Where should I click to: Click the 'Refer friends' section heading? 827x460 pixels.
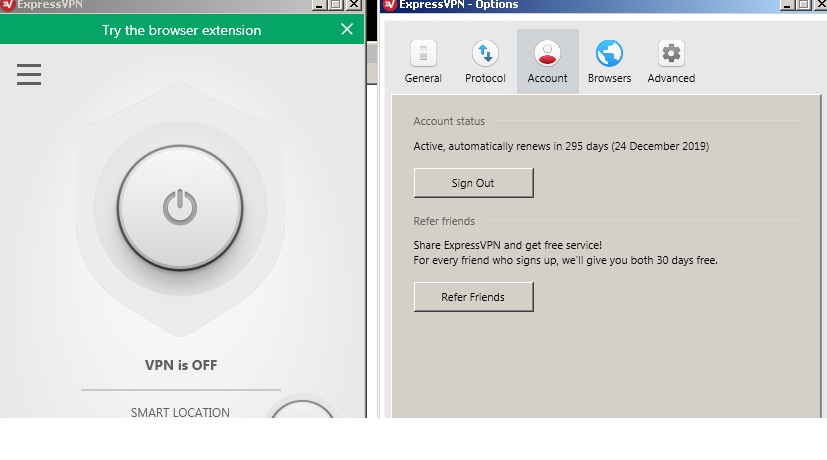pos(444,222)
